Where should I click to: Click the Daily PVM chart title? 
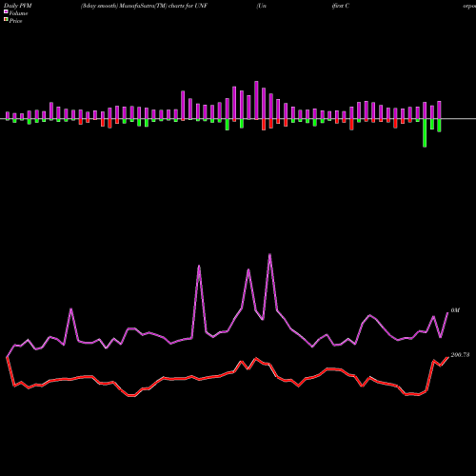coord(18,6)
